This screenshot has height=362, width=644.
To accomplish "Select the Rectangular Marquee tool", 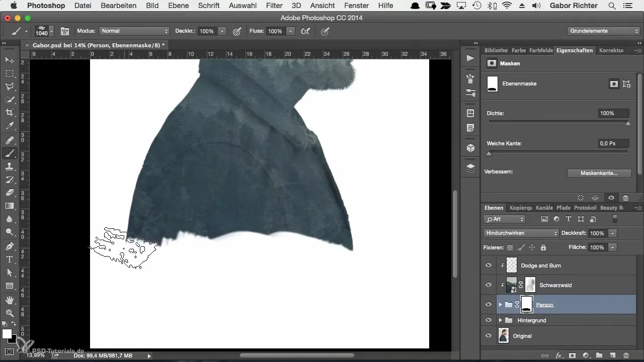I will click(10, 73).
